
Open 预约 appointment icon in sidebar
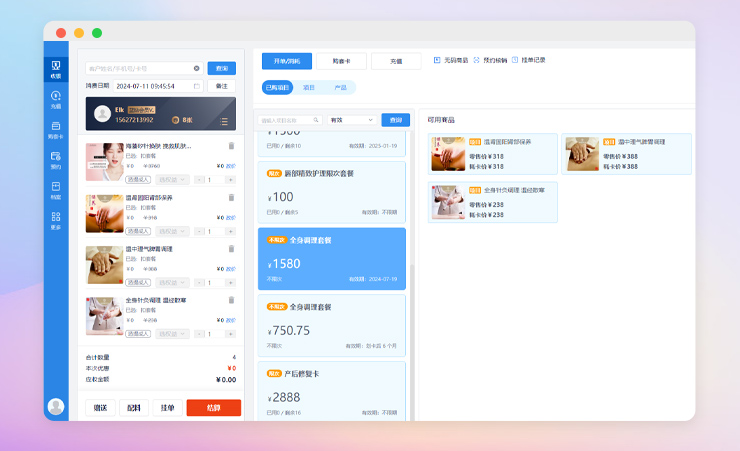tap(56, 159)
